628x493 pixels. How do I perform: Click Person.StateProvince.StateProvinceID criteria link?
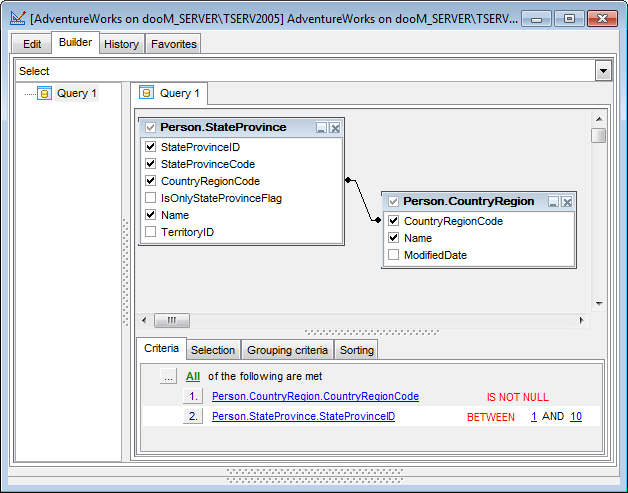click(x=303, y=417)
